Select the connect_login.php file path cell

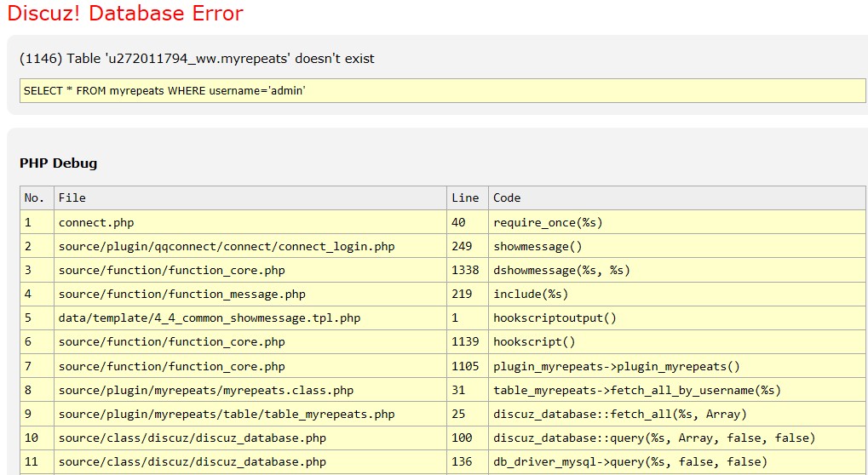(x=250, y=246)
